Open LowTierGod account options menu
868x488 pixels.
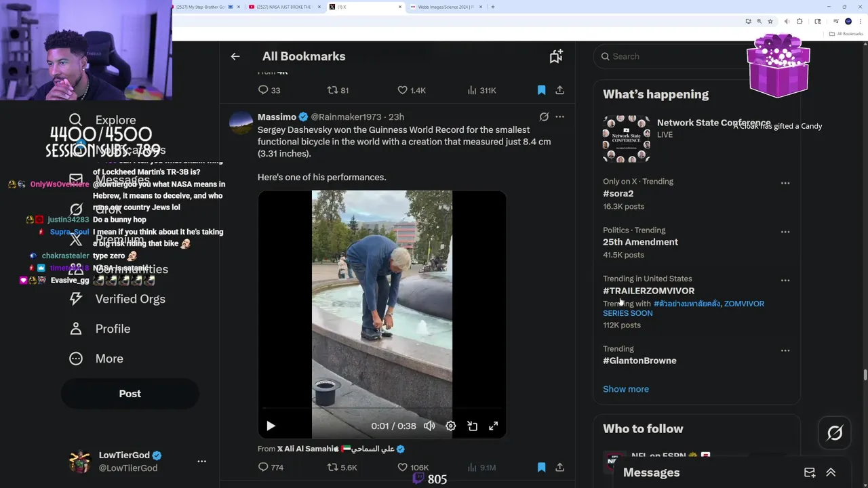coord(201,461)
